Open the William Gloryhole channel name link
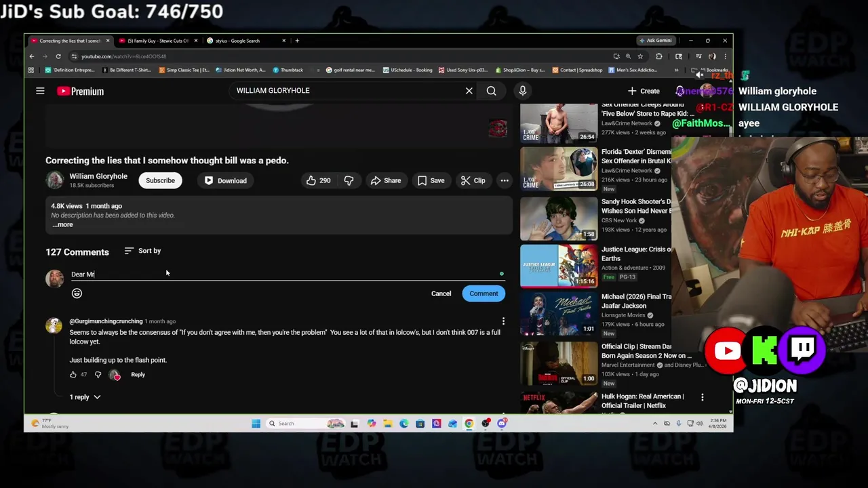This screenshot has width=868, height=488. (98, 176)
